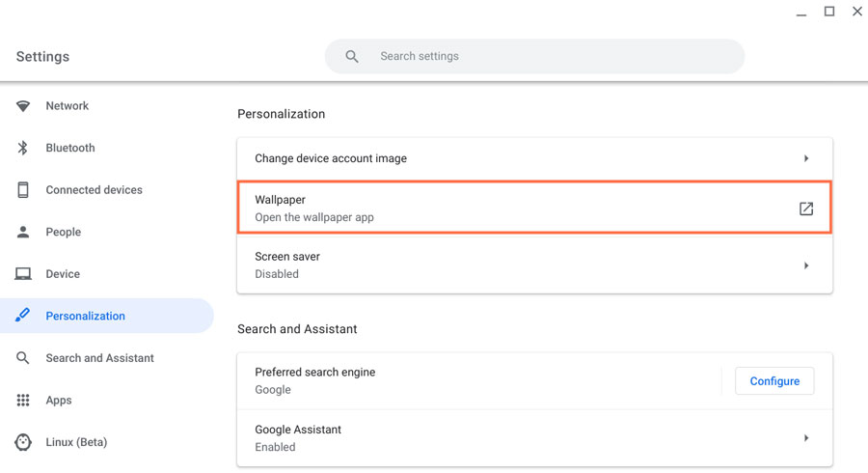Maximize the Settings window
The image size is (868, 473).
point(828,12)
